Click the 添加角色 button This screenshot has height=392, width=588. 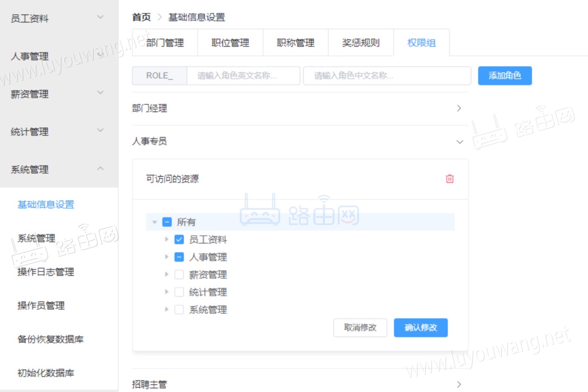click(x=505, y=76)
